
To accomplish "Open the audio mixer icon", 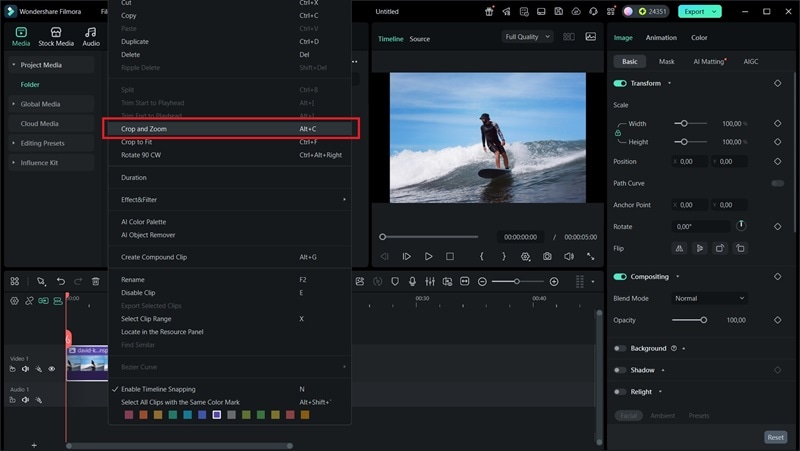I will click(429, 282).
